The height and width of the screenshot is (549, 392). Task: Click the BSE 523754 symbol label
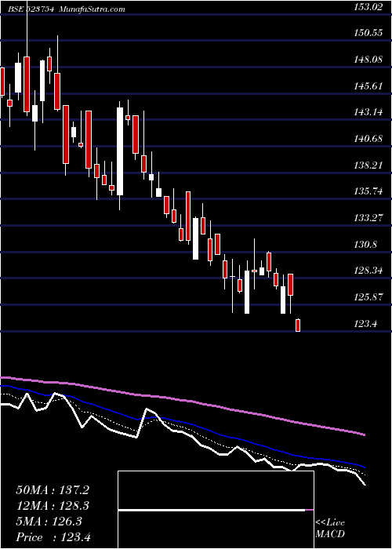tap(31, 9)
